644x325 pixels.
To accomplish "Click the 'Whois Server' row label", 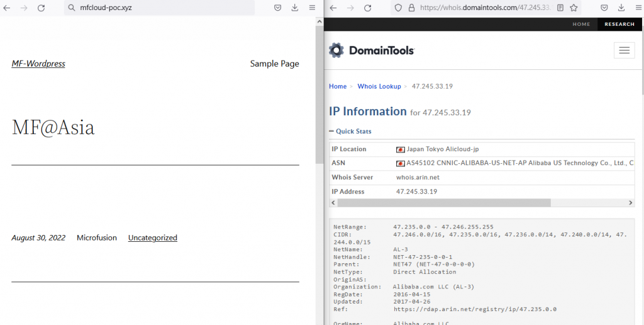I will pyautogui.click(x=352, y=178).
